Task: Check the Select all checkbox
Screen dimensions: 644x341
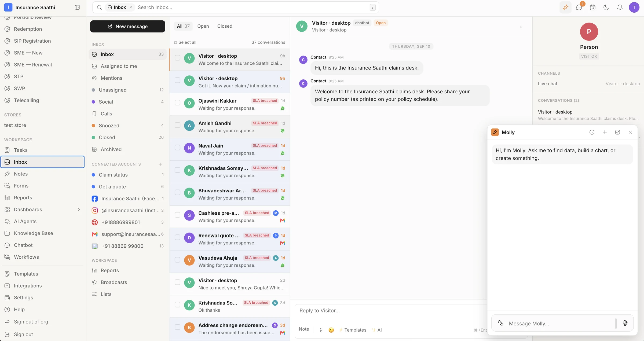Action: click(x=175, y=42)
